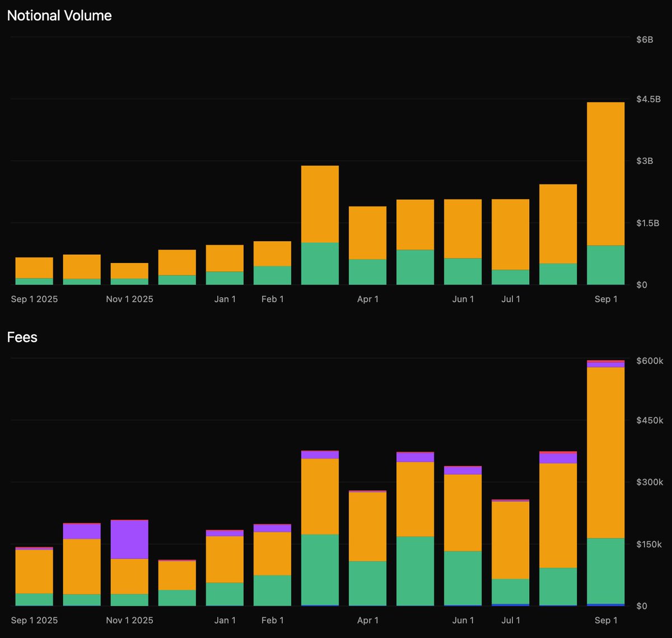Screen dimensions: 672x638
Task: Click the "$1.5B" axis label
Action: (648, 223)
